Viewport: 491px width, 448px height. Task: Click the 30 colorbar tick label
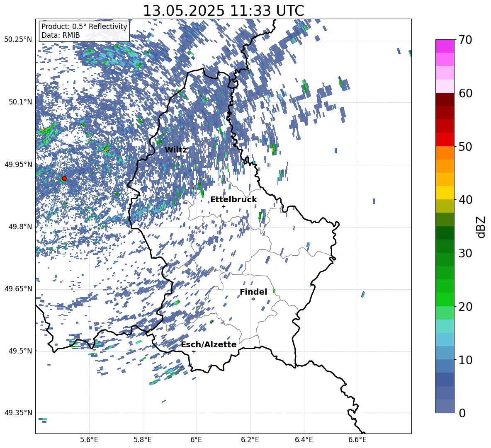465,253
